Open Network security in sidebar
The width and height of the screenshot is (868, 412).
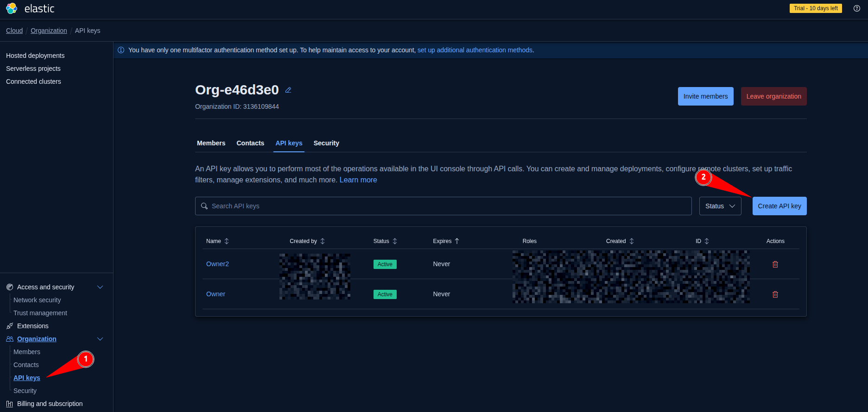[x=37, y=300]
